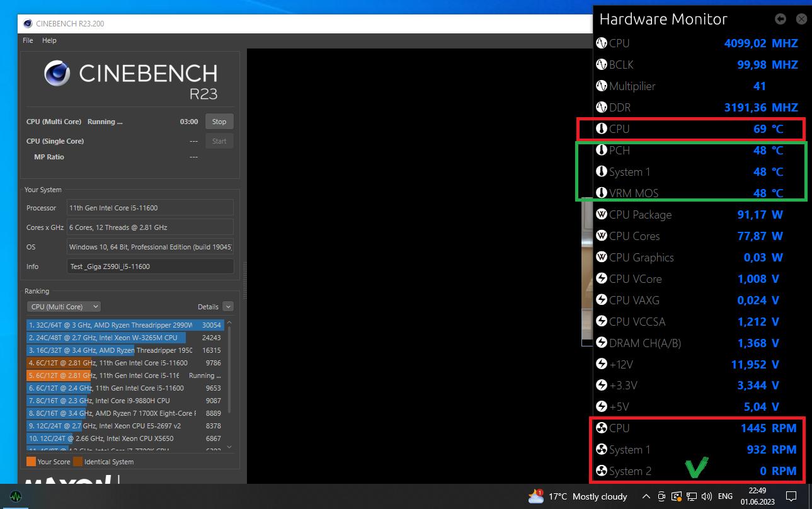Click the scroll down arrow of ranking list
Screen dimensions: 812x509
[x=229, y=447]
